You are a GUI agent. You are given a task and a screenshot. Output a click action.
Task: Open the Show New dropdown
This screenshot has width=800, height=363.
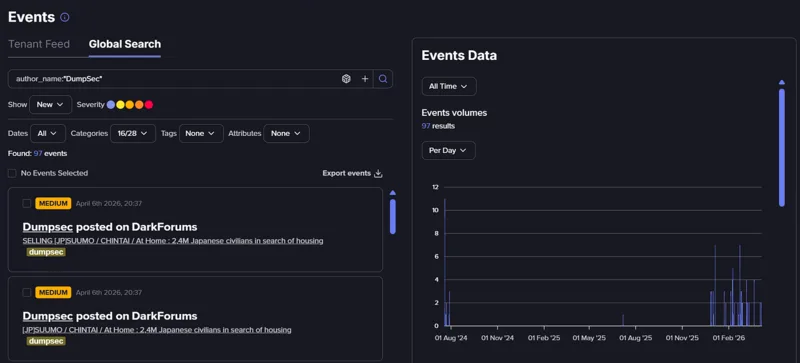coord(51,104)
